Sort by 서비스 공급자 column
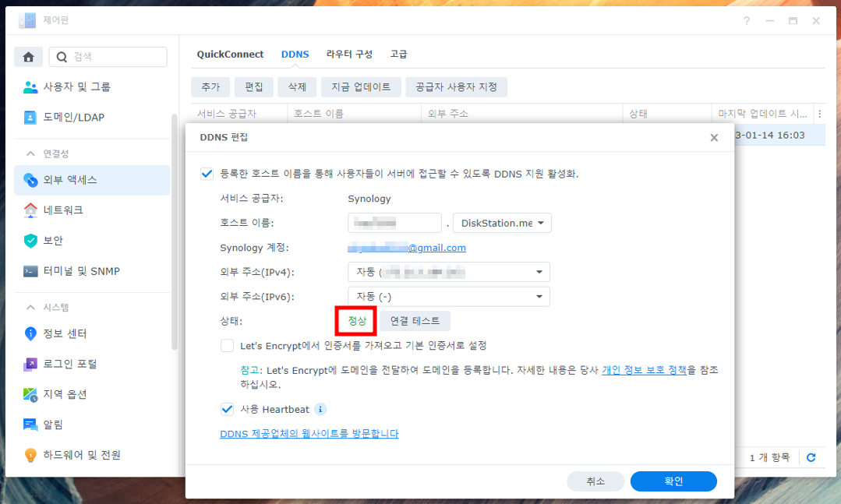The image size is (841, 504). click(x=239, y=114)
